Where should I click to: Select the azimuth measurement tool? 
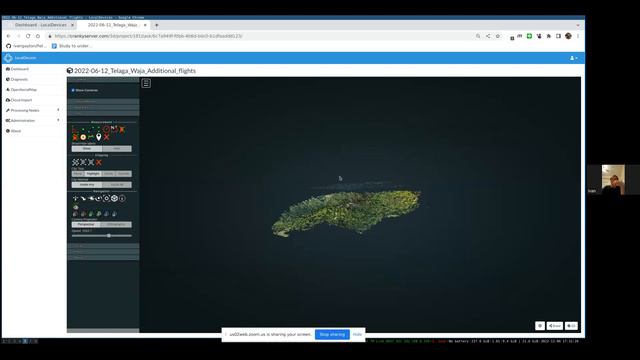click(114, 129)
